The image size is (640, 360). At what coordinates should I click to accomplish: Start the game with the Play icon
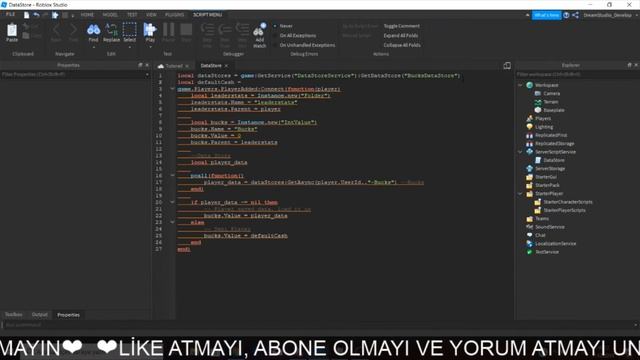click(x=150, y=30)
